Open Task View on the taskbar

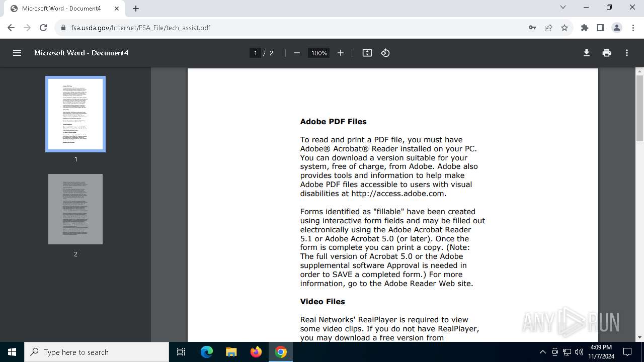coord(181,352)
